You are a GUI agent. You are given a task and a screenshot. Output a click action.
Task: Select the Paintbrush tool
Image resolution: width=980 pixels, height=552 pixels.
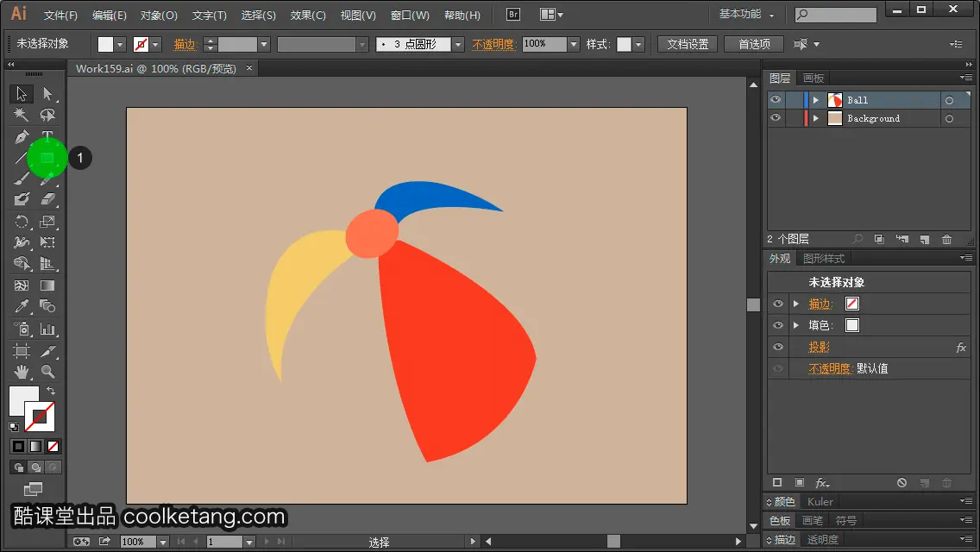(x=22, y=179)
